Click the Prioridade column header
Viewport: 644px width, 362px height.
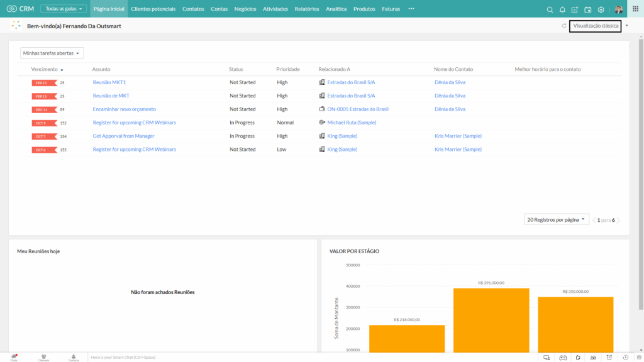[288, 69]
